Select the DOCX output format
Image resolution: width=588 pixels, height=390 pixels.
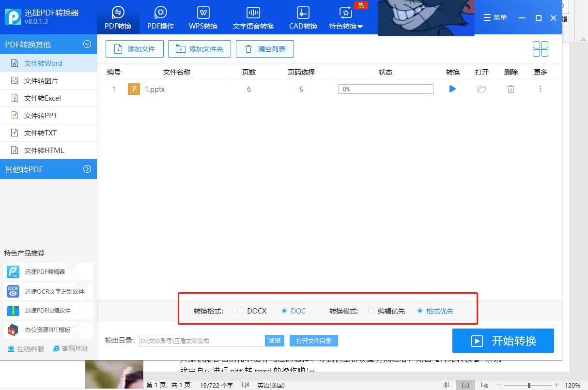click(241, 311)
